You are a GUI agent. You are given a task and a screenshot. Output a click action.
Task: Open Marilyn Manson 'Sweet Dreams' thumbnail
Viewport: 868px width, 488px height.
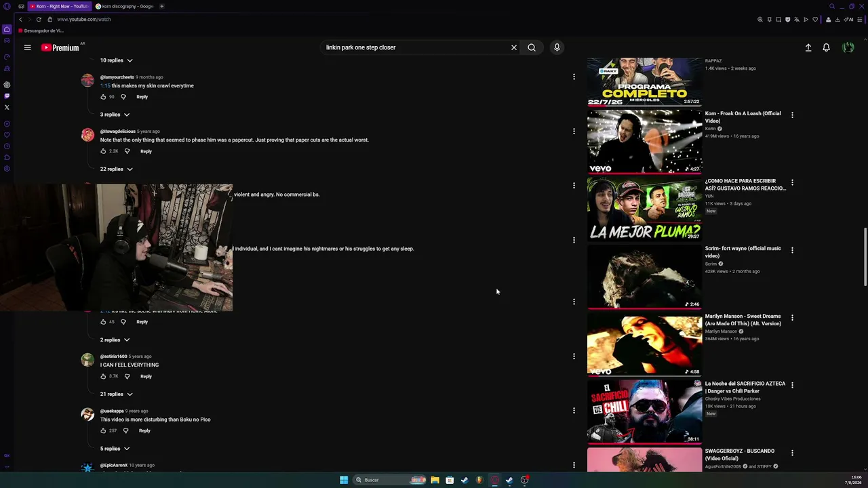(645, 344)
